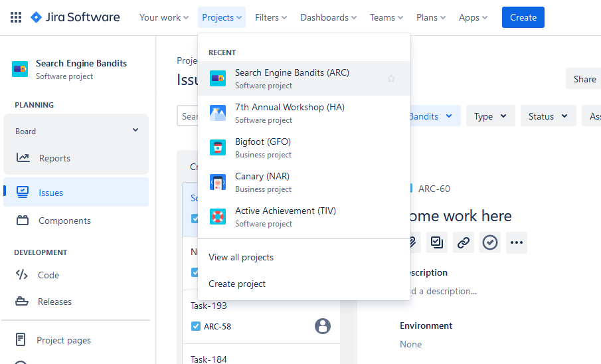Click the 7th Annual Workshop project avatar
The height and width of the screenshot is (364, 601).
pyautogui.click(x=218, y=113)
